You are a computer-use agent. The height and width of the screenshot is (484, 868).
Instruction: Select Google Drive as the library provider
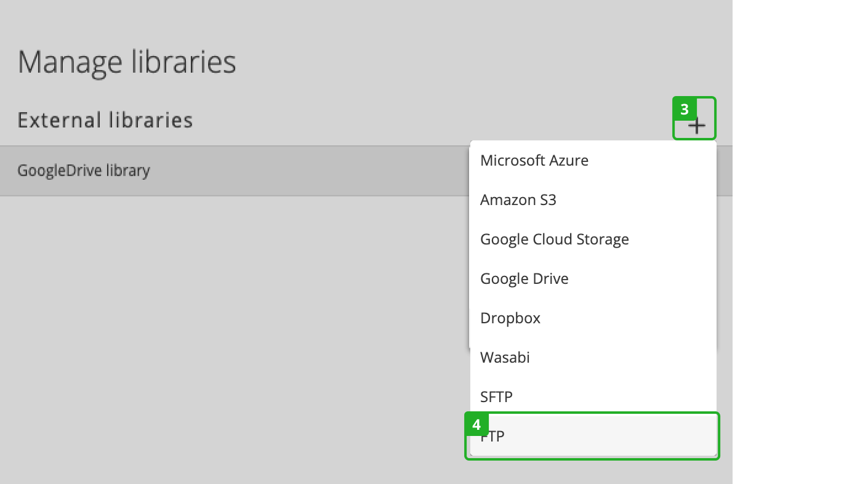point(524,278)
